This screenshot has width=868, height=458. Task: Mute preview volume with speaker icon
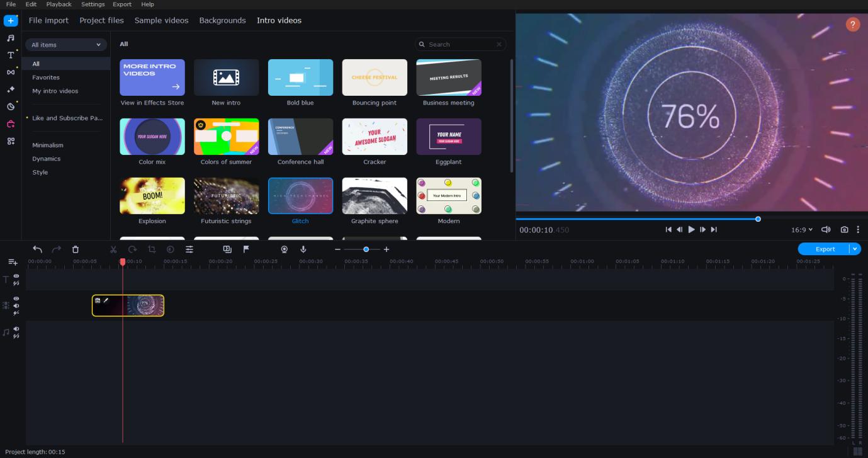point(826,230)
